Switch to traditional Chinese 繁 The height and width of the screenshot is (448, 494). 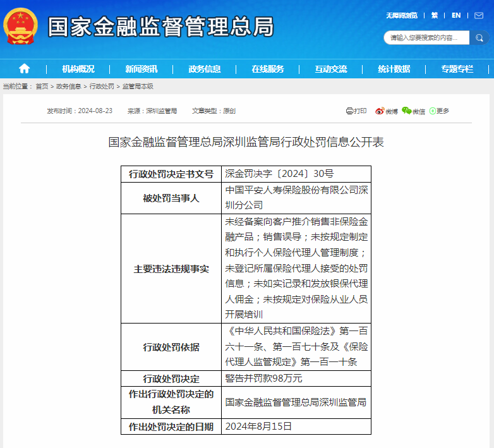coord(435,15)
